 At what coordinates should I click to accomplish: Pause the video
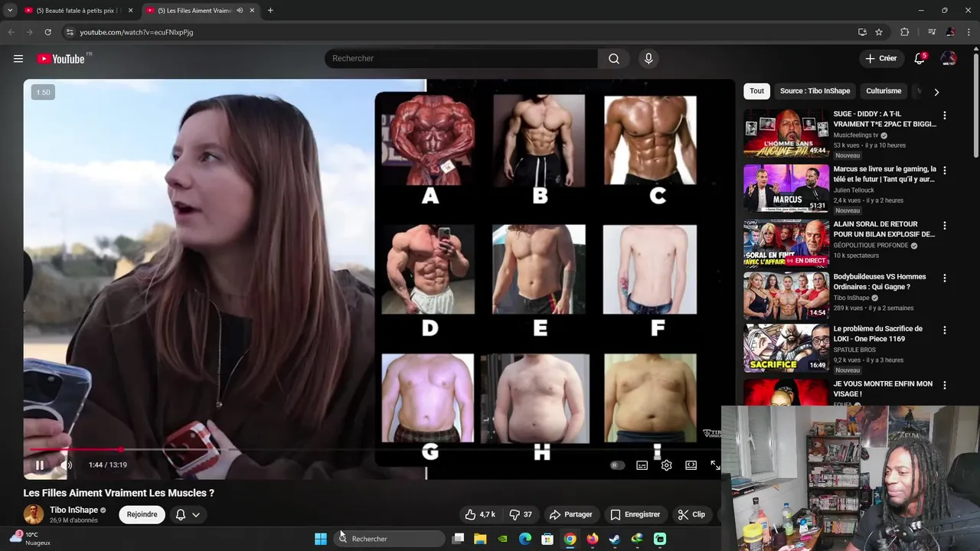pyautogui.click(x=40, y=465)
